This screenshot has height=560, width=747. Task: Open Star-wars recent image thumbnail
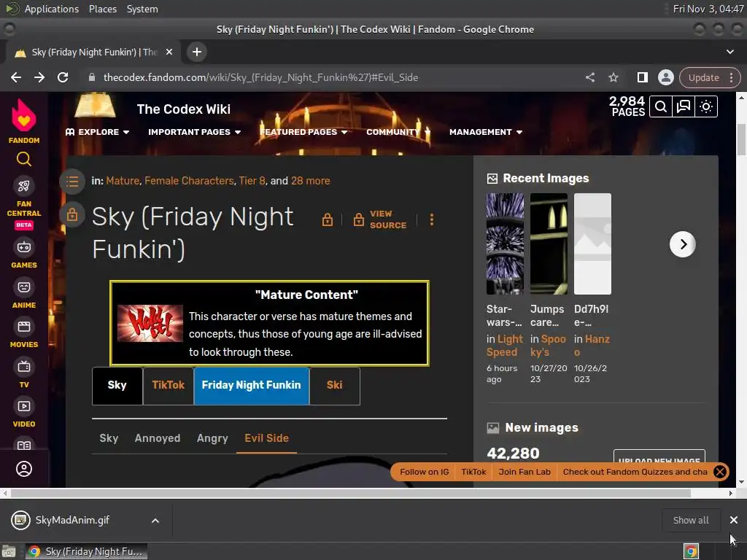pos(505,244)
